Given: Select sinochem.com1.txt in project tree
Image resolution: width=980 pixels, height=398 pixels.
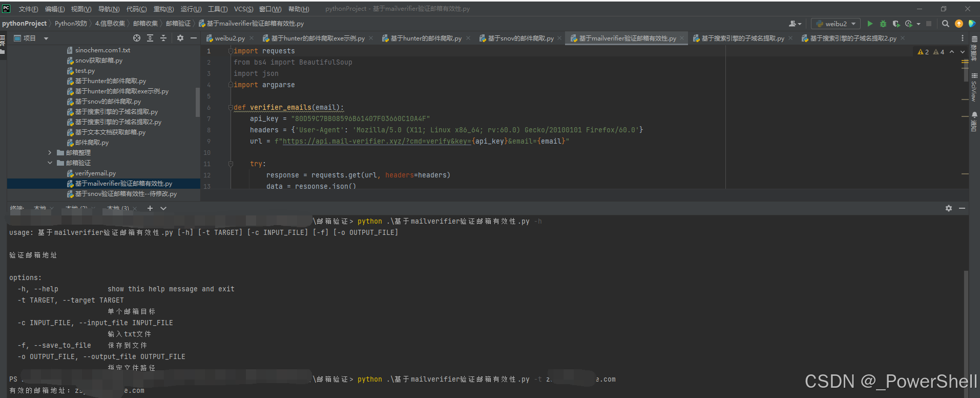Looking at the screenshot, I should click(102, 50).
